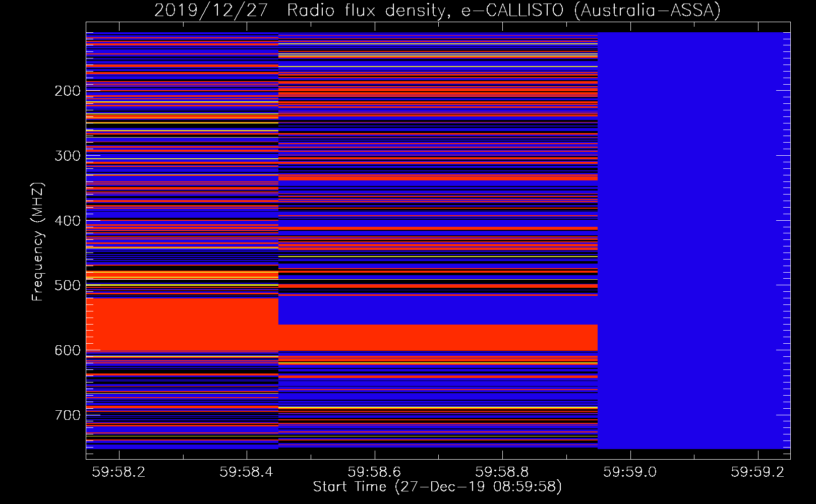Click the 59:59.0 time tick label
816x504 pixels.
[630, 472]
